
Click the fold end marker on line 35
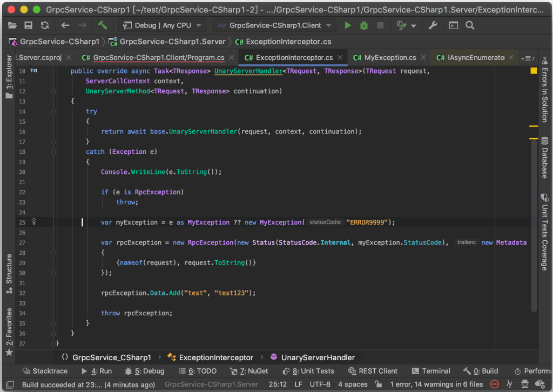click(53, 323)
